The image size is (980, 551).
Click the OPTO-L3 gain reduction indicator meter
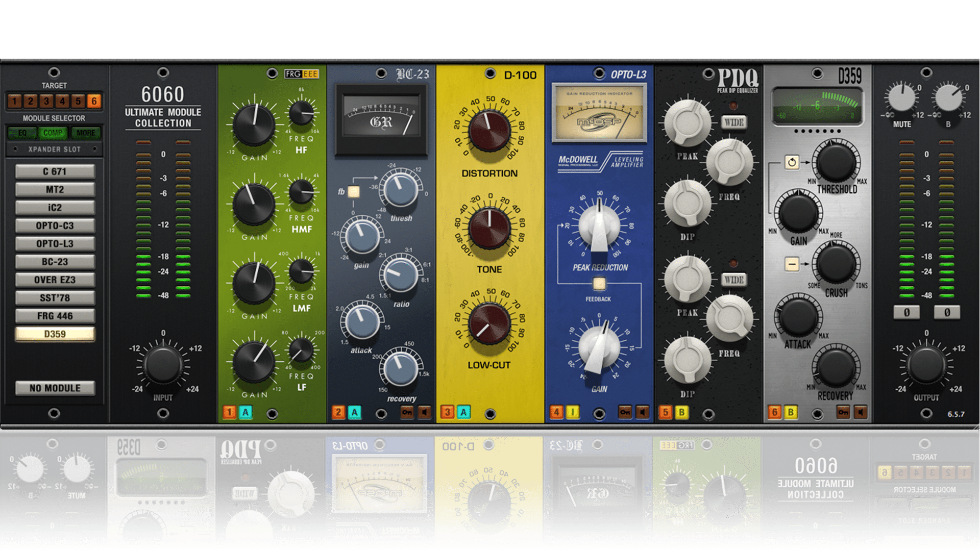599,113
